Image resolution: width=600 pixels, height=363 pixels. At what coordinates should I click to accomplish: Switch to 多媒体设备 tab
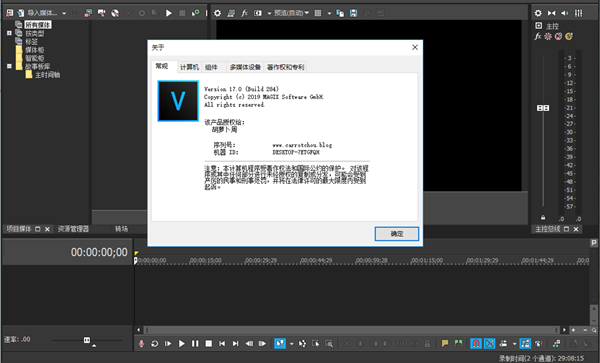tap(245, 67)
